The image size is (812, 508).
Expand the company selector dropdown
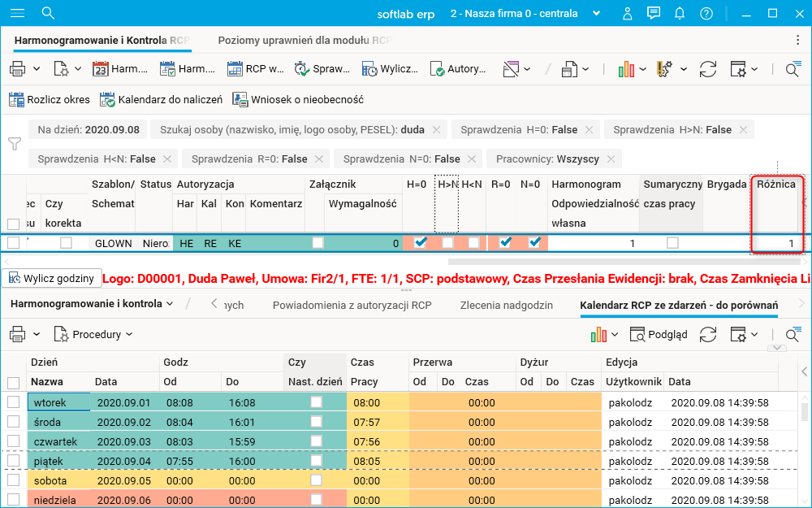click(597, 14)
